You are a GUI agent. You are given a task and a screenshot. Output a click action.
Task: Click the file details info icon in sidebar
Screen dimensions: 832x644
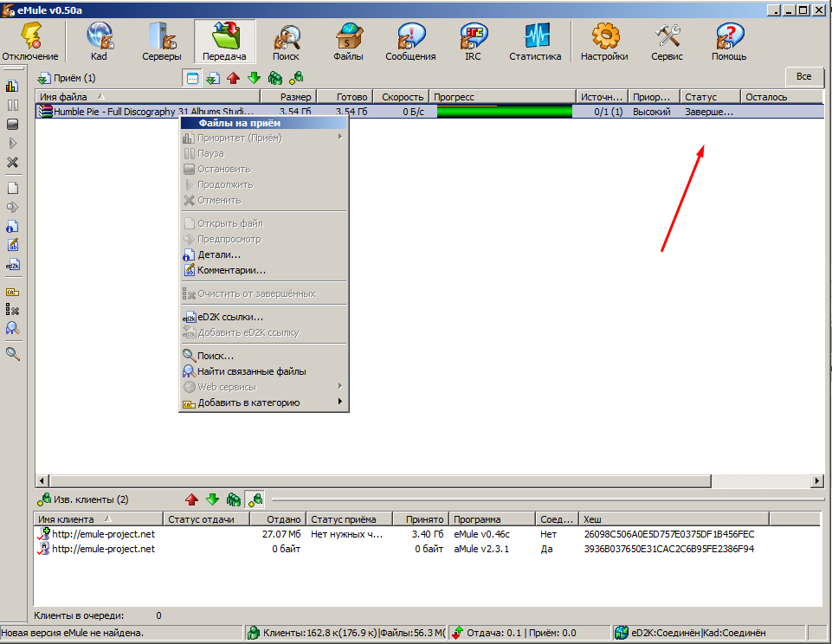click(12, 227)
